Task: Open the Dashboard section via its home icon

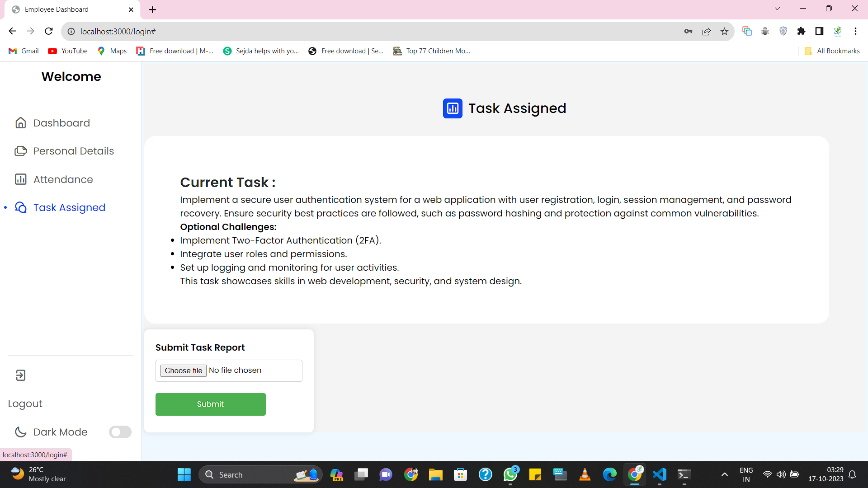Action: click(x=21, y=122)
